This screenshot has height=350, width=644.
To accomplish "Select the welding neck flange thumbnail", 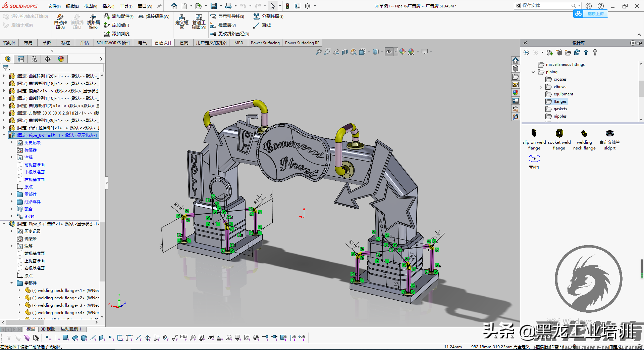I will 584,133.
